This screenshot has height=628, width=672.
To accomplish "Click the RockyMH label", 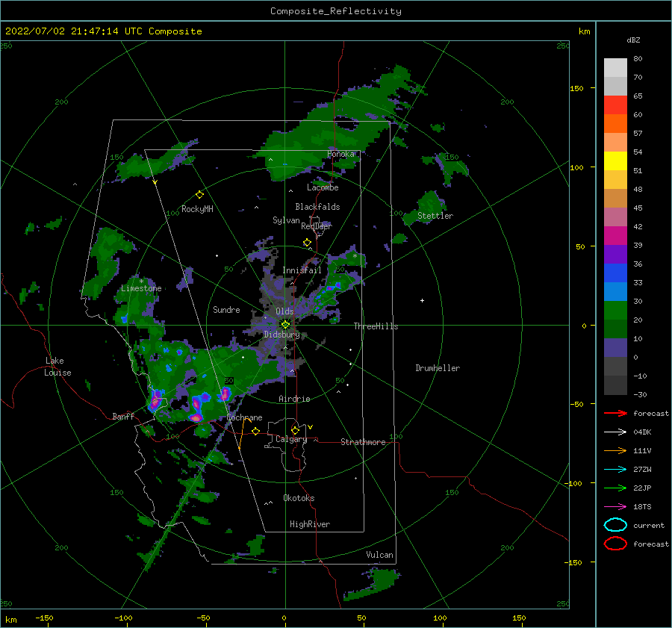I will click(197, 209).
